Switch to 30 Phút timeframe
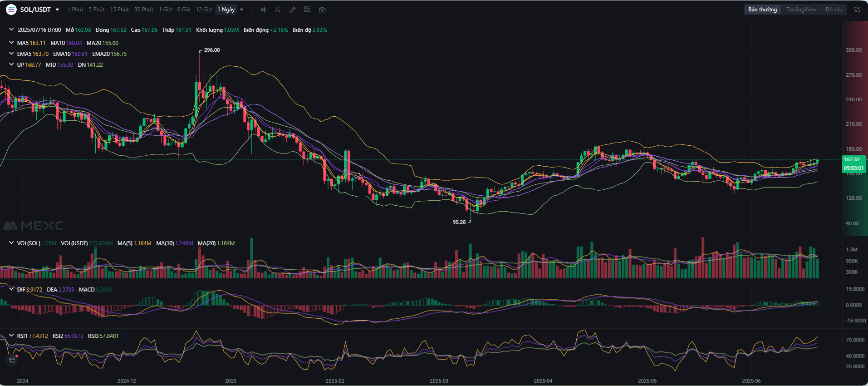Screen dimensions: 868x386 pos(144,10)
